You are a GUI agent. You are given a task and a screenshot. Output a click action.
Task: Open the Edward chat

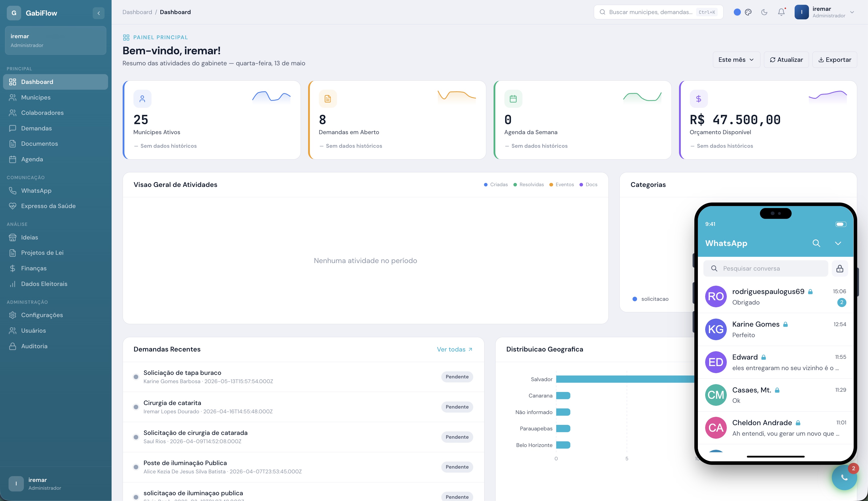tap(776, 362)
